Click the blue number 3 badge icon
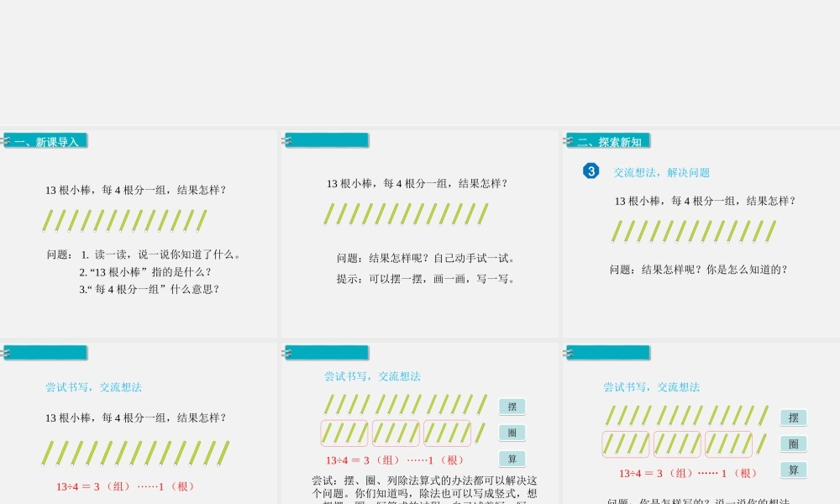 (591, 171)
